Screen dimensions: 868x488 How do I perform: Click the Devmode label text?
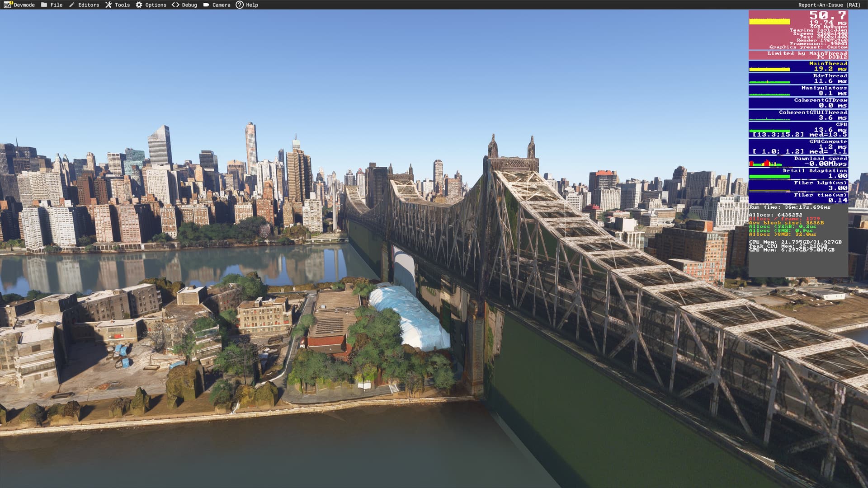point(24,5)
